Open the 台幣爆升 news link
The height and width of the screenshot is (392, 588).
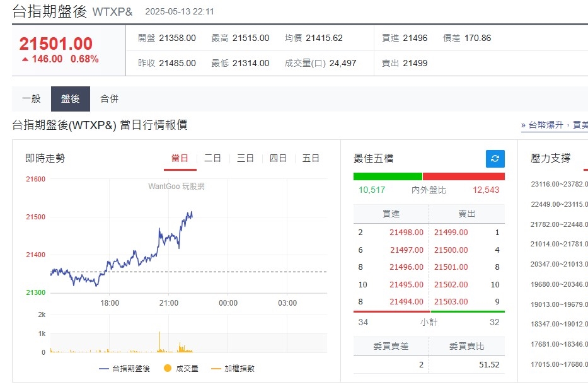tap(546, 124)
